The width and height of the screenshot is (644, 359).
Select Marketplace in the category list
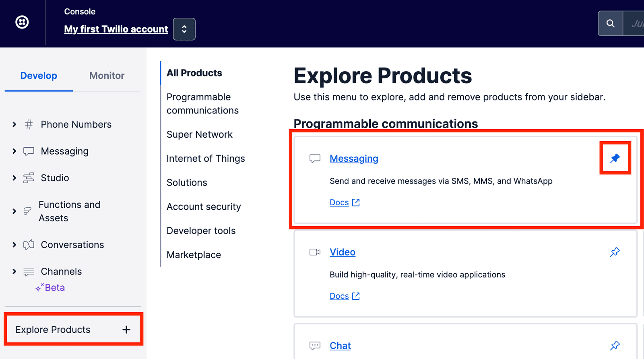(x=194, y=255)
